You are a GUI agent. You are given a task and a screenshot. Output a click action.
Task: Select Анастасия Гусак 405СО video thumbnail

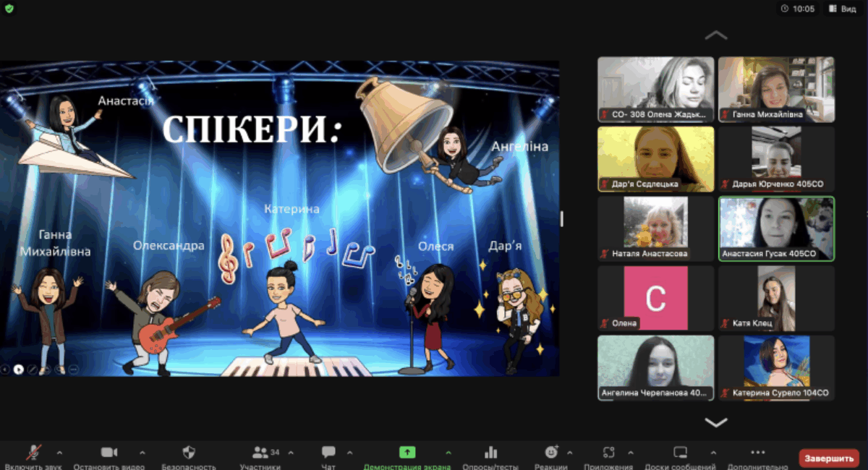pyautogui.click(x=776, y=228)
